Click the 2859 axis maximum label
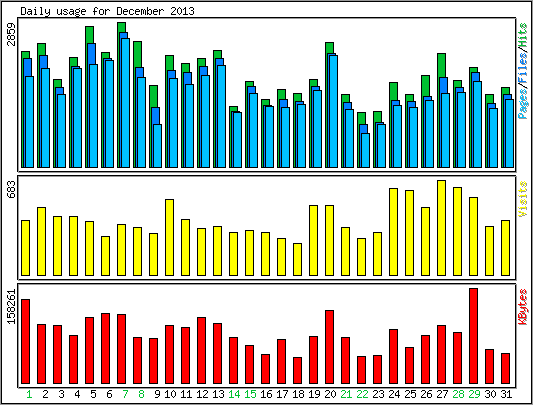 click(12, 34)
